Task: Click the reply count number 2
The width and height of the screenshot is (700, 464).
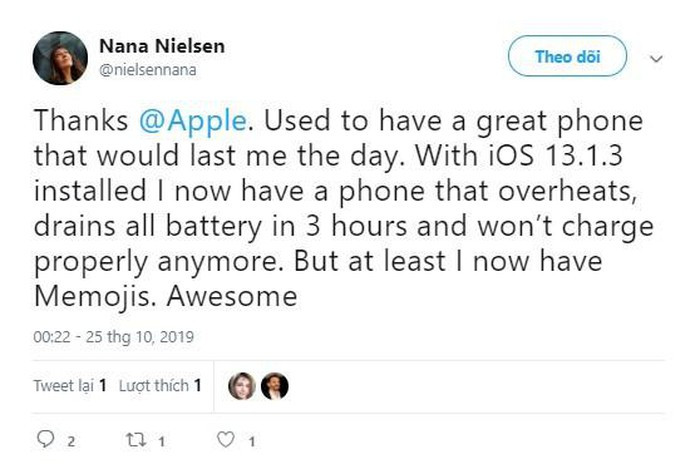Action: [x=70, y=440]
